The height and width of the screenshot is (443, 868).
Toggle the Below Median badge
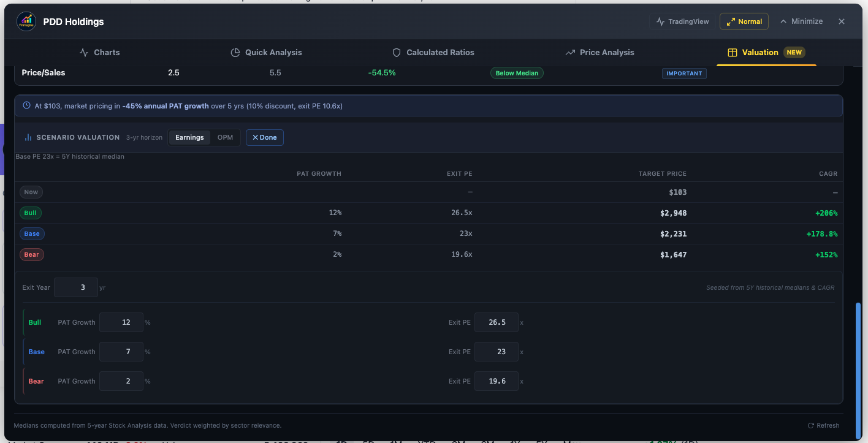tap(517, 73)
